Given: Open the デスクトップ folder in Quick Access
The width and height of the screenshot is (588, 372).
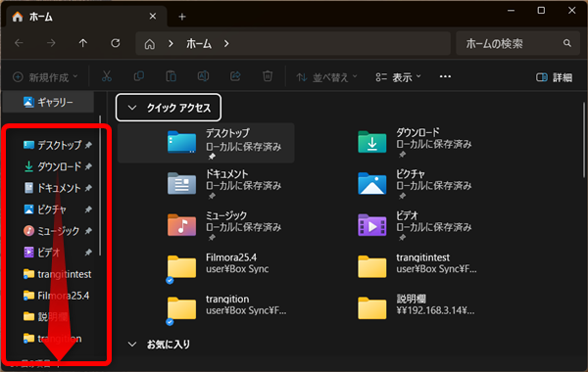Looking at the screenshot, I should click(206, 143).
